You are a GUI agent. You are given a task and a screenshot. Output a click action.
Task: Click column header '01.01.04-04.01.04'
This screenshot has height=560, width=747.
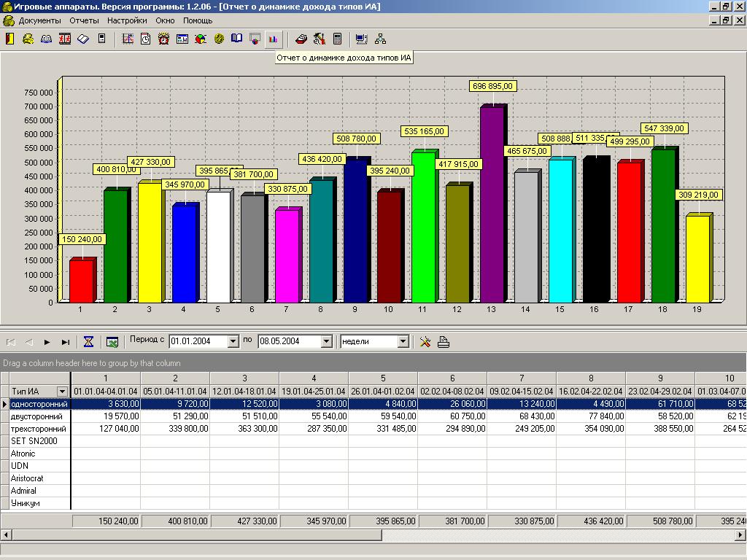[106, 392]
